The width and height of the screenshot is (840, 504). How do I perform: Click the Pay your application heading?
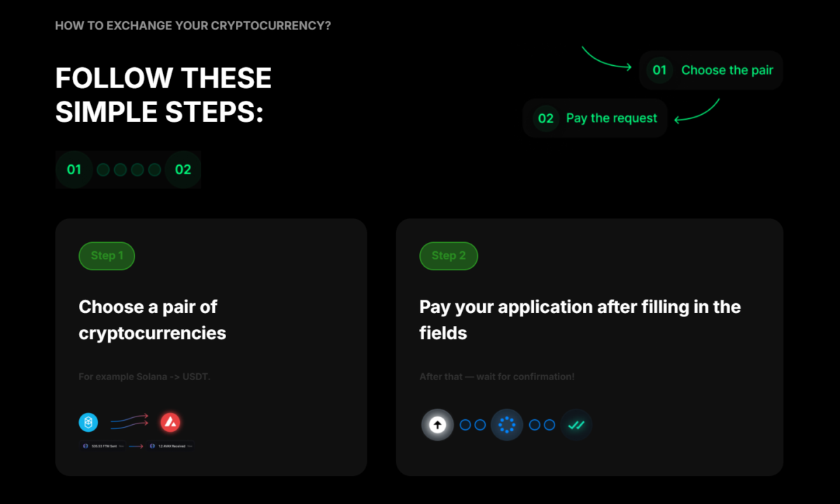[580, 319]
